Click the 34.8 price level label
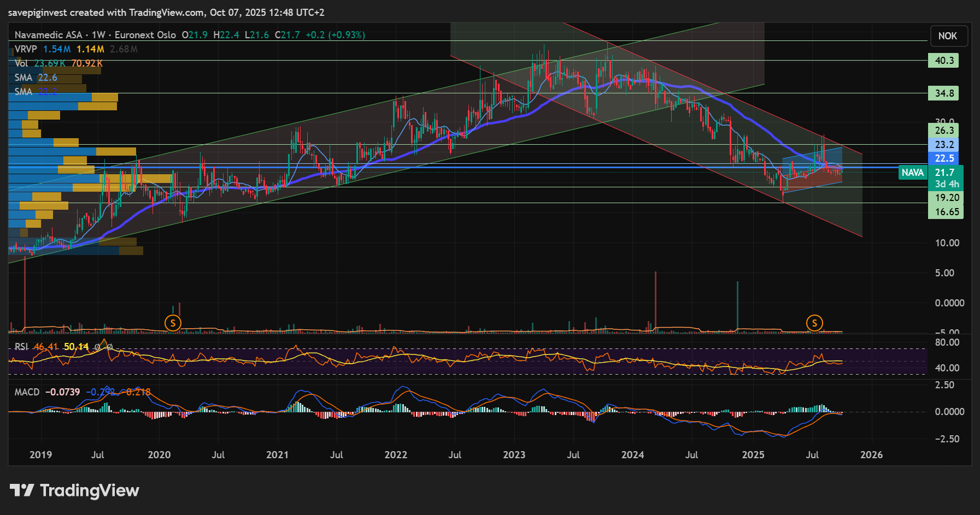 click(x=944, y=93)
